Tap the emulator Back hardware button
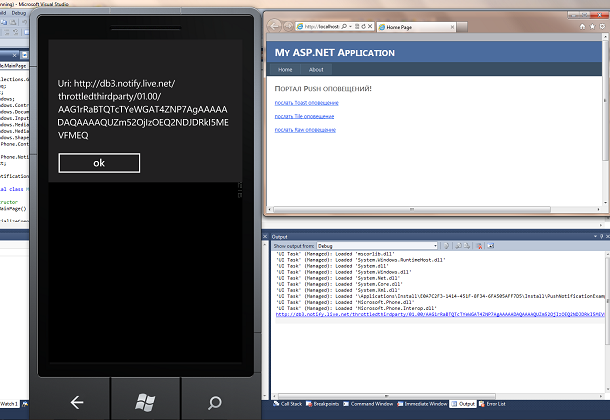 tap(77, 402)
